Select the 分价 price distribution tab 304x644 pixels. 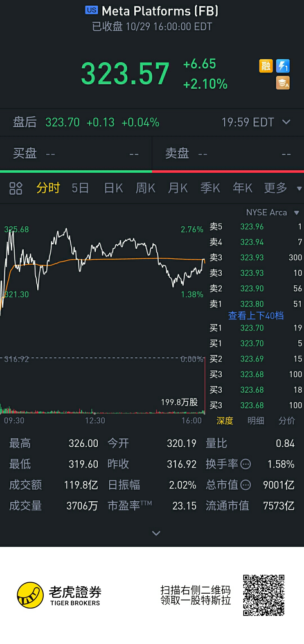(x=287, y=421)
